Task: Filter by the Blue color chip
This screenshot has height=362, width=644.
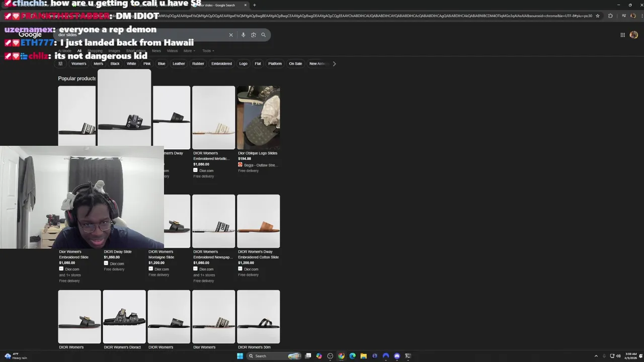Action: click(162, 64)
